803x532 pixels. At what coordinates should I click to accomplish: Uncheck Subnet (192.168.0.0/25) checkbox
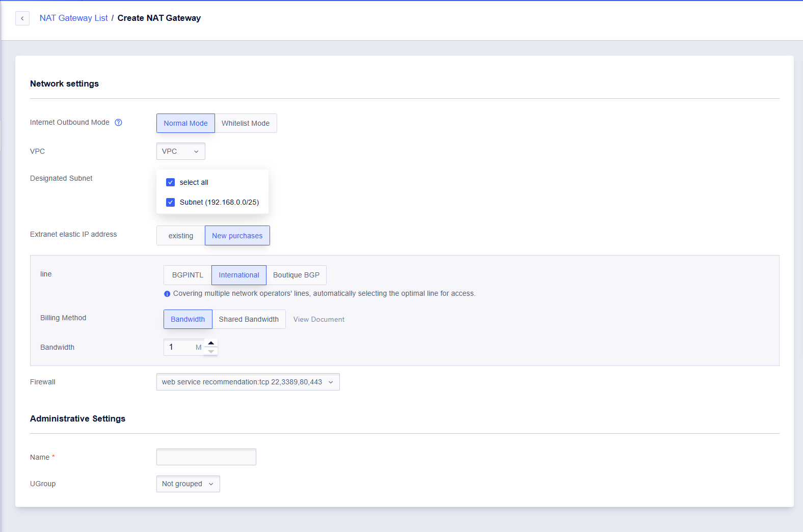(171, 202)
